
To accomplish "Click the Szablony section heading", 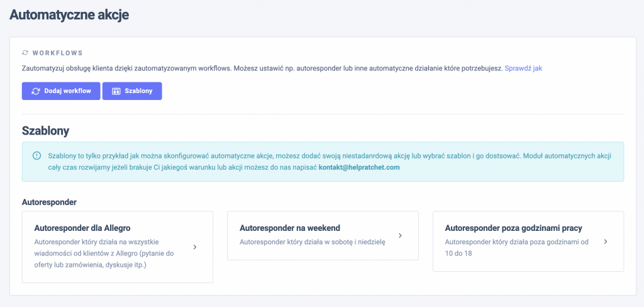I will pyautogui.click(x=45, y=131).
